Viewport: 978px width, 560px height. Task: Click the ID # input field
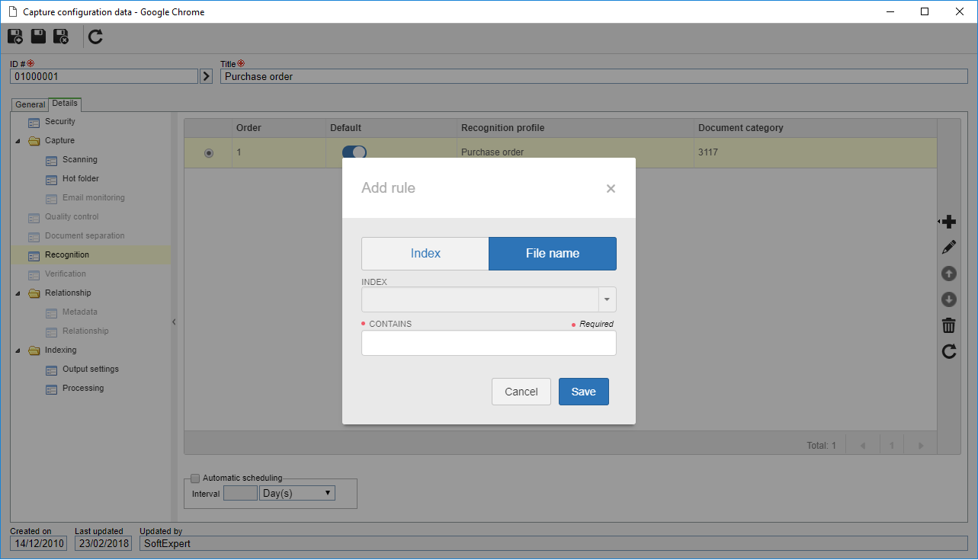[x=104, y=76]
